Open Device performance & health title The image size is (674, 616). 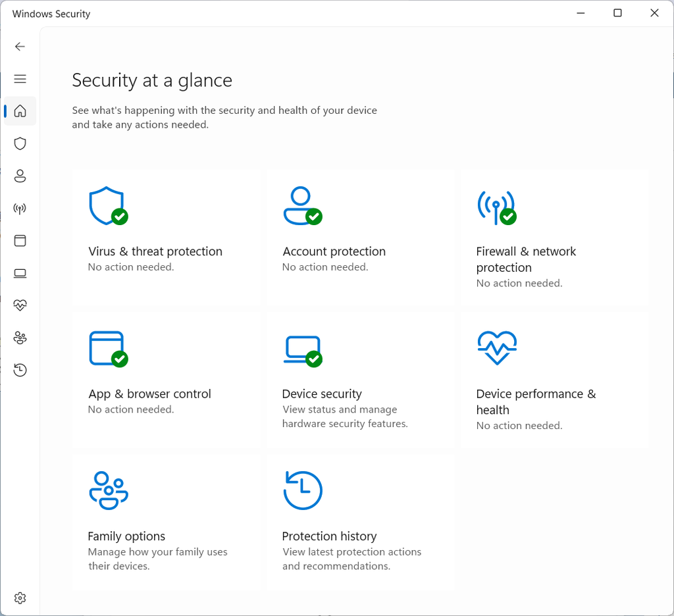pos(536,402)
